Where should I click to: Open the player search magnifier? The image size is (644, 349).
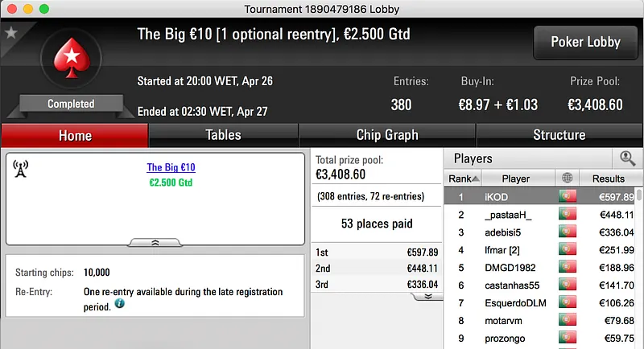[x=628, y=158]
